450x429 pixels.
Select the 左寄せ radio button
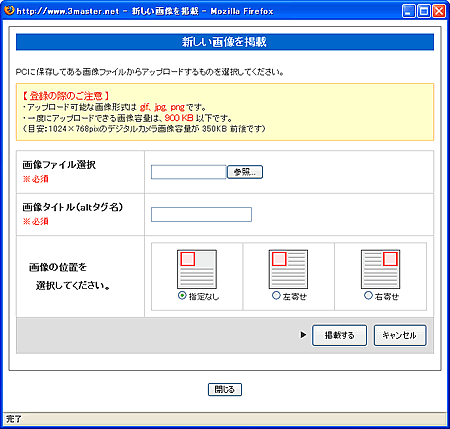pos(276,295)
